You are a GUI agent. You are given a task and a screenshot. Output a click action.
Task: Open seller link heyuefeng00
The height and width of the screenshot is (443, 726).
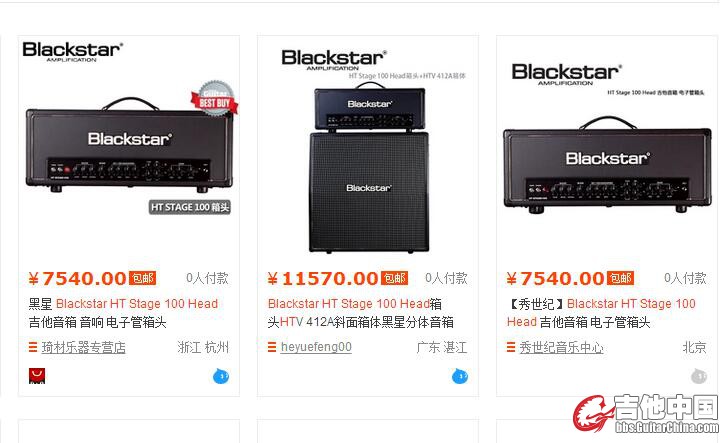coord(316,347)
